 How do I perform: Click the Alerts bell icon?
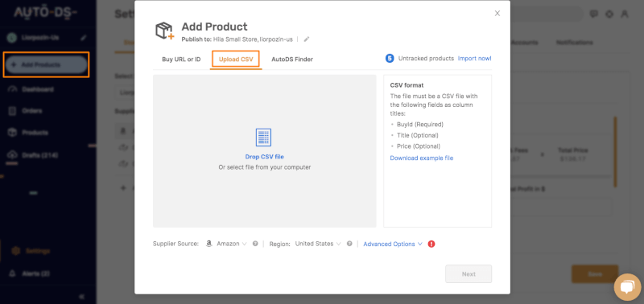tap(12, 273)
